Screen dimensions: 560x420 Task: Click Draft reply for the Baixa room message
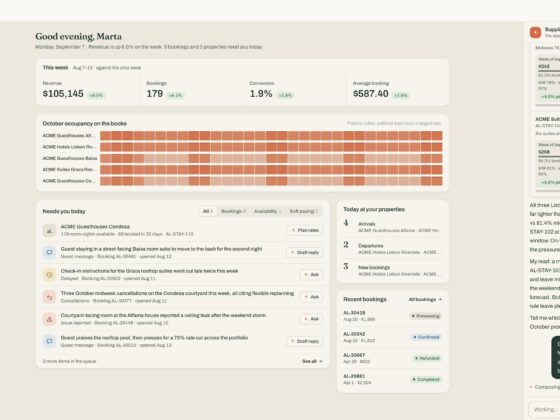(x=305, y=252)
